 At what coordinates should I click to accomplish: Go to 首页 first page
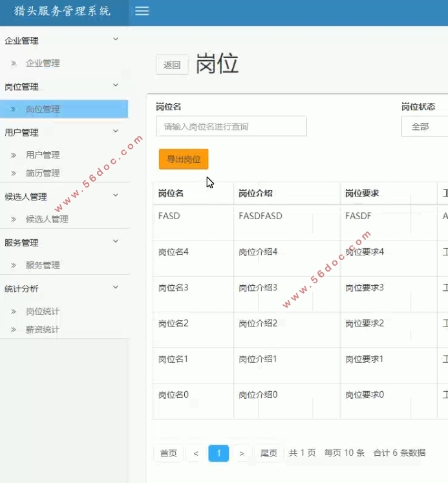click(169, 453)
